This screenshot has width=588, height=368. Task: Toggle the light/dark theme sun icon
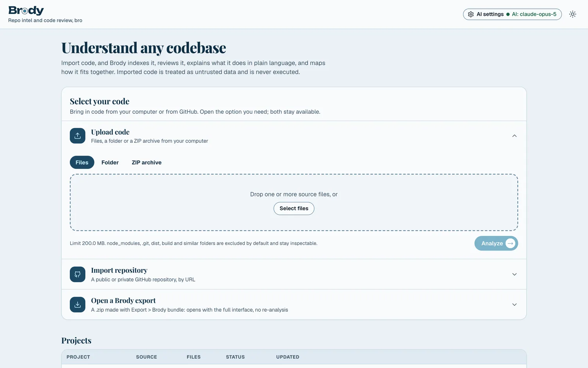(x=573, y=14)
